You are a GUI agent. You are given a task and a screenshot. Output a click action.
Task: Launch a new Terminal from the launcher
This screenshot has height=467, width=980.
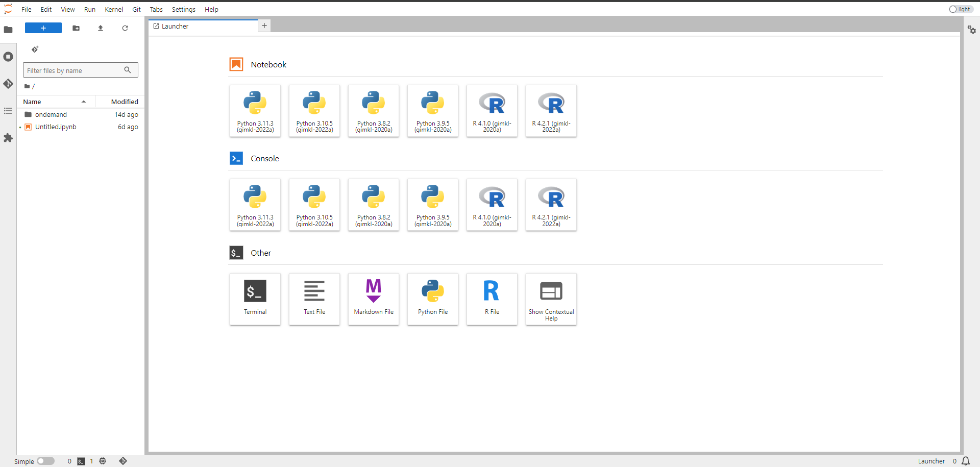point(255,299)
